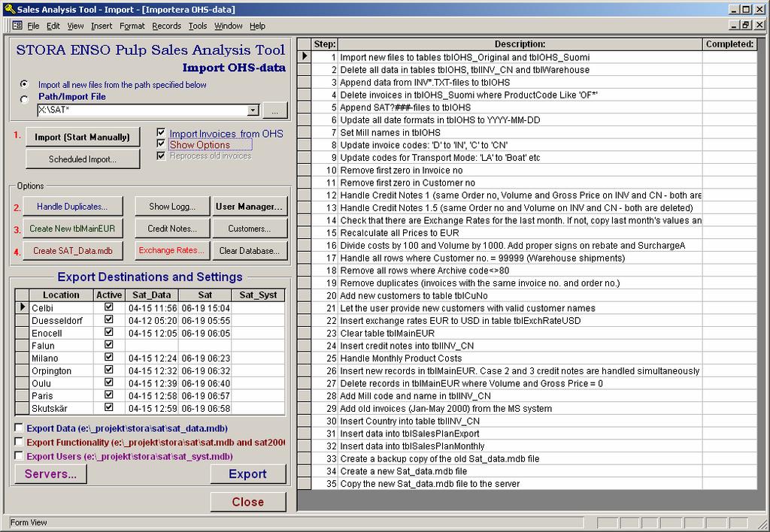Toggle the Active checkbox for Oulu
The width and height of the screenshot is (770, 532).
[x=108, y=382]
